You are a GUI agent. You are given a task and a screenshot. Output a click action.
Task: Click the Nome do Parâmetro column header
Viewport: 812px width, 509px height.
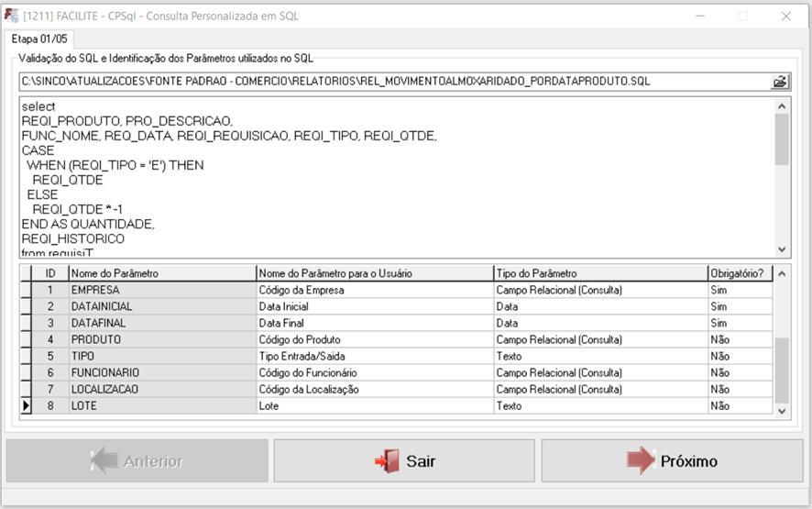[x=162, y=273]
